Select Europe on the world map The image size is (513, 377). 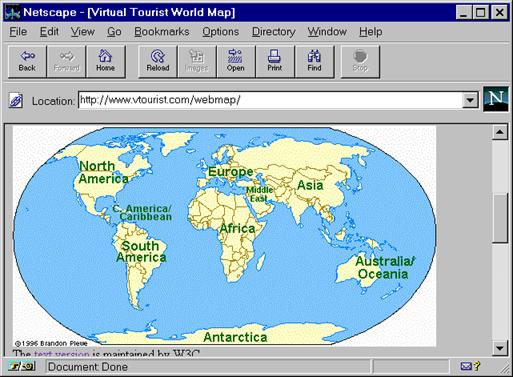click(x=231, y=172)
